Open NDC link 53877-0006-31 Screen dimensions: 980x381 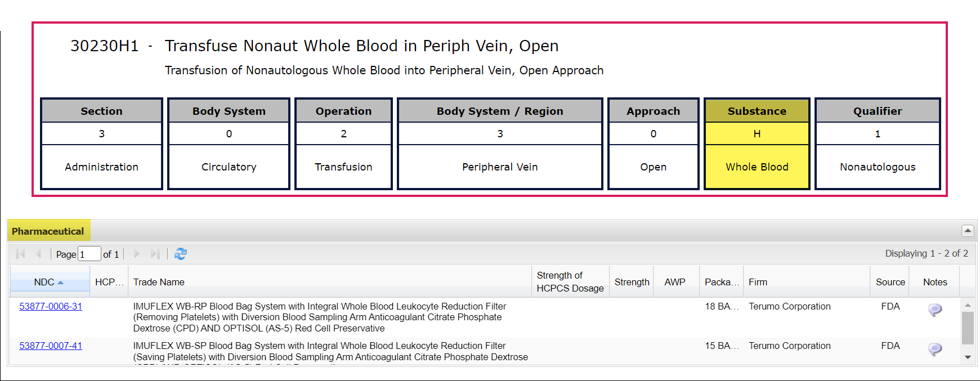click(51, 306)
